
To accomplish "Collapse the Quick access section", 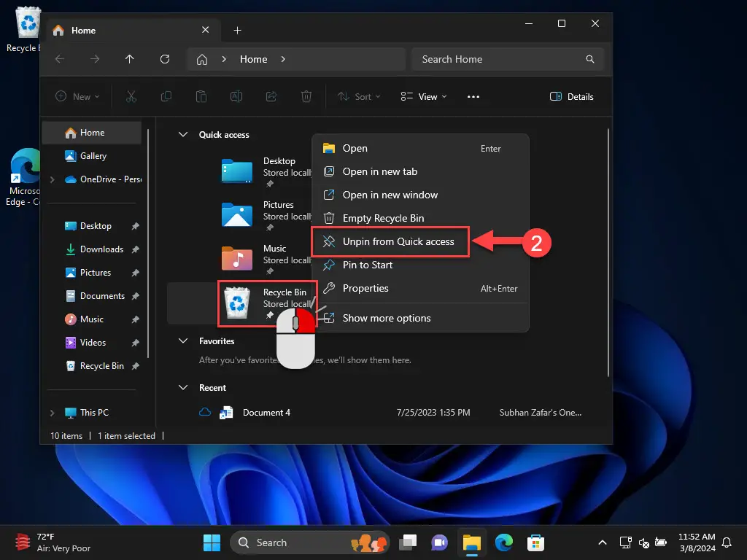I will (x=183, y=135).
